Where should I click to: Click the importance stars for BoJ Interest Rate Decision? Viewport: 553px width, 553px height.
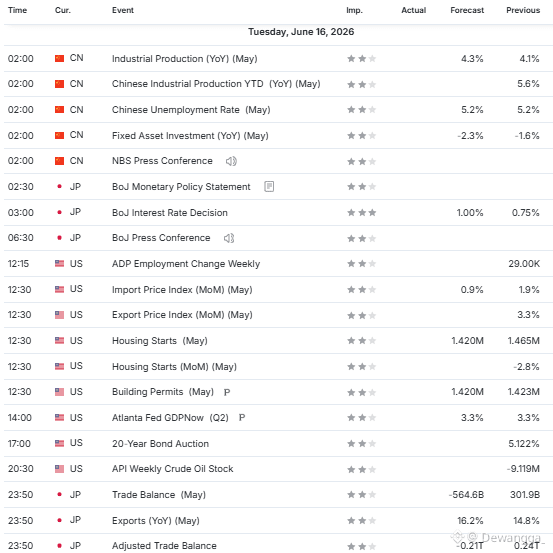[x=362, y=213]
